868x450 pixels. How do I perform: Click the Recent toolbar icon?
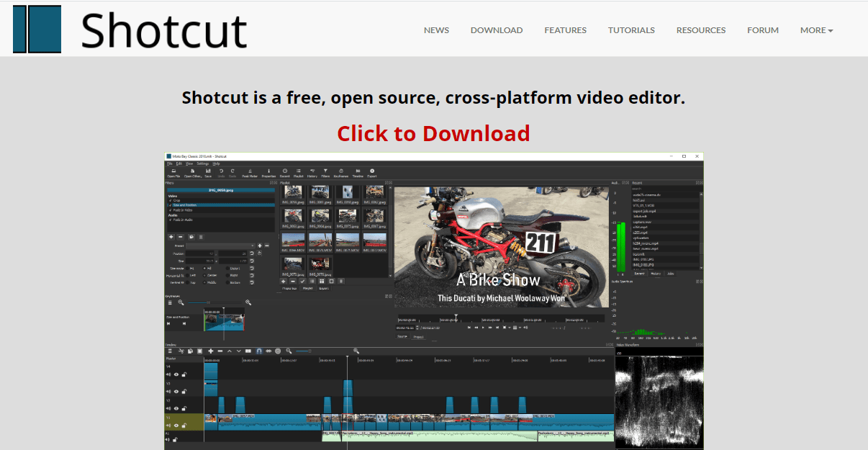[285, 173]
